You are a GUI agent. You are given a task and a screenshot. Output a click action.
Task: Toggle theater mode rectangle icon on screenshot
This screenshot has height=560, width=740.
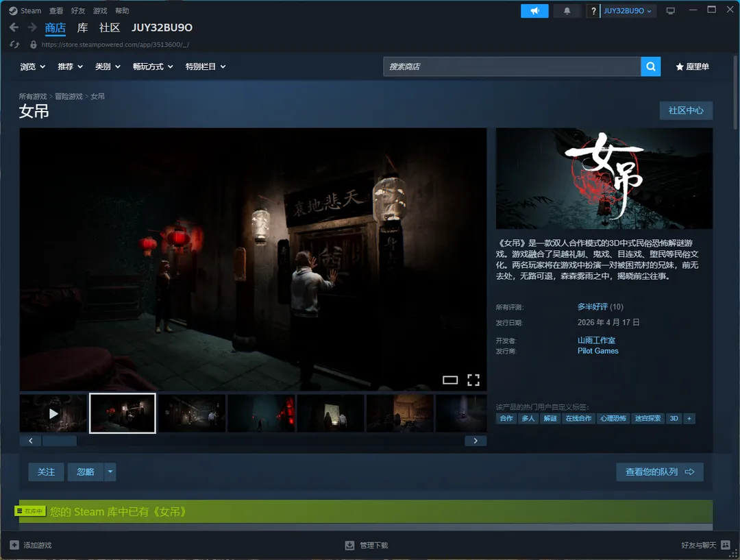pos(450,380)
